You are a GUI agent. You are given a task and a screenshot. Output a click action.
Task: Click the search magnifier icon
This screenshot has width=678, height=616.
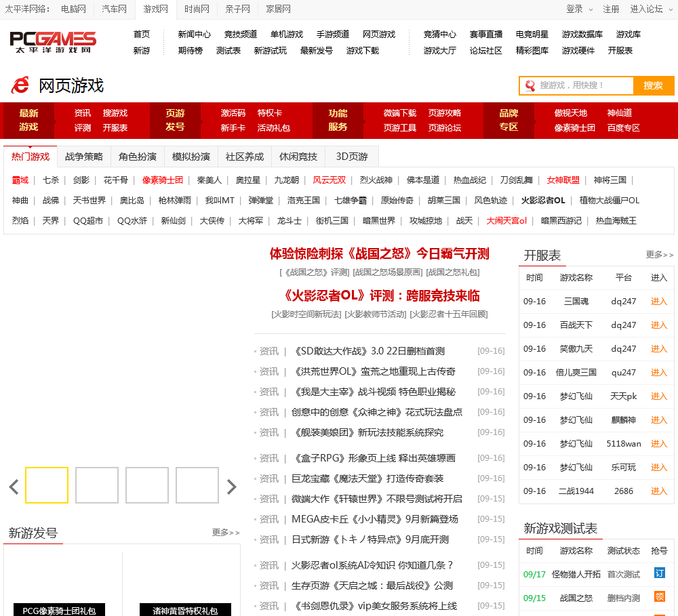pos(530,85)
